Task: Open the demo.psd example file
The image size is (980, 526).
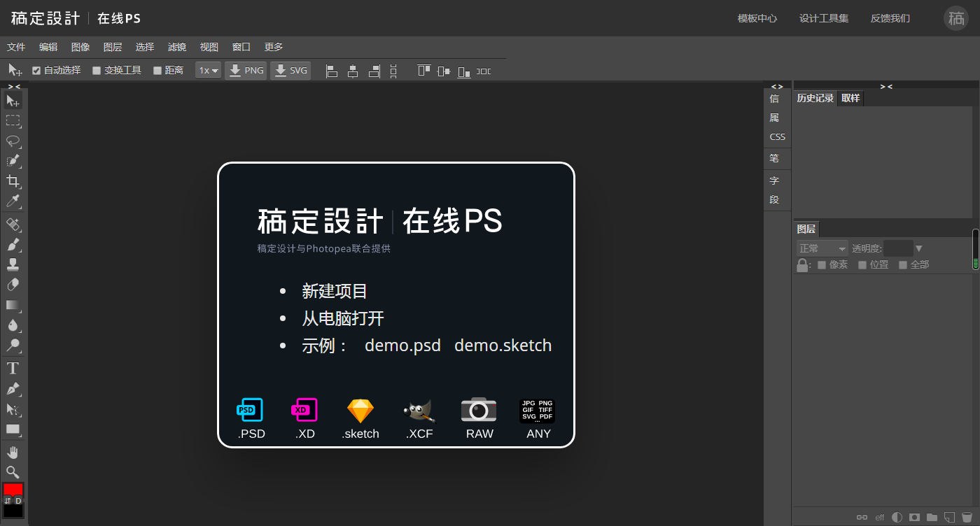Action: (x=402, y=346)
